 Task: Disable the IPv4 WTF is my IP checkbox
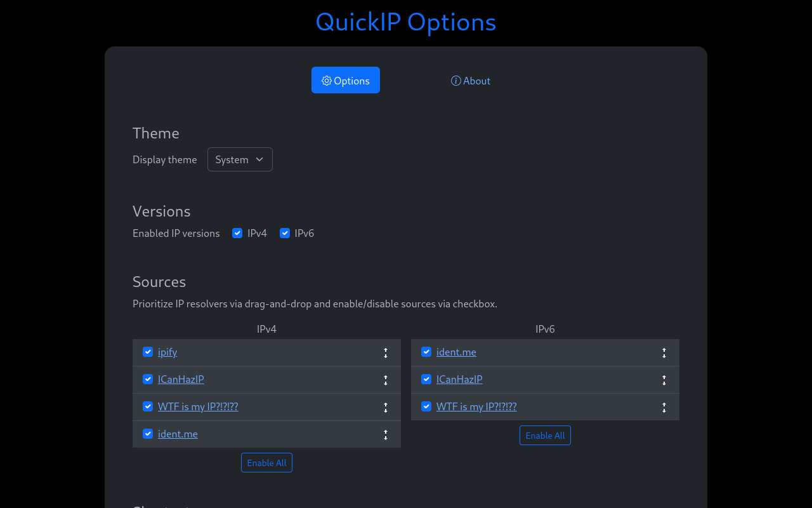[148, 406]
